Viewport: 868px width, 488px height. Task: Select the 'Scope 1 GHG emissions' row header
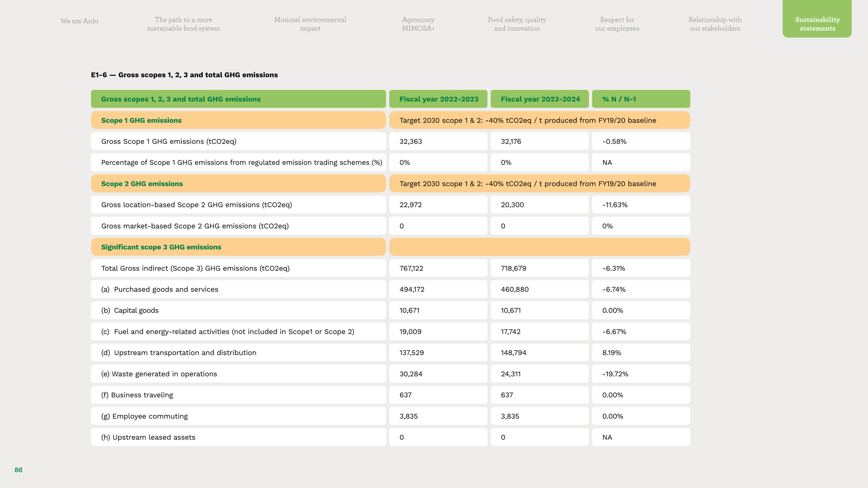tap(238, 120)
